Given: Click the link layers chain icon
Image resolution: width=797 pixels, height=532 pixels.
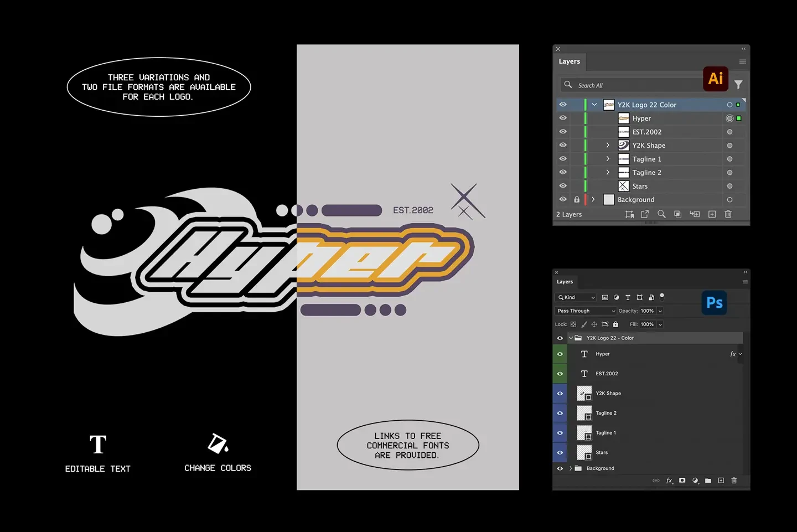Looking at the screenshot, I should [x=656, y=481].
